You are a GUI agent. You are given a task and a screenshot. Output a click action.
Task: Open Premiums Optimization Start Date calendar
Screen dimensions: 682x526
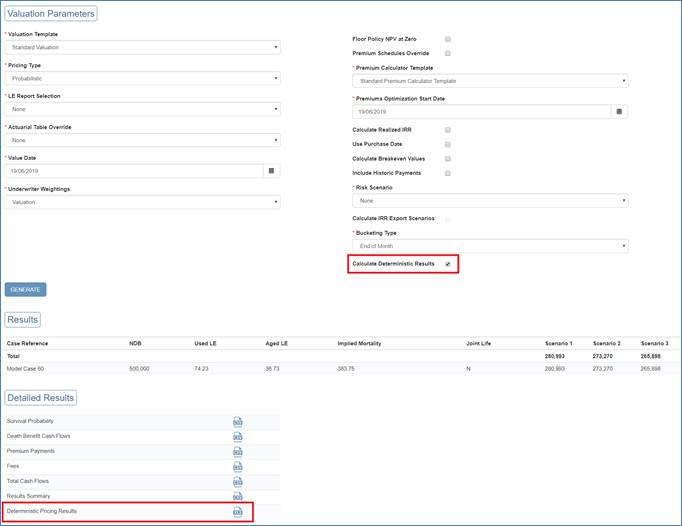619,112
